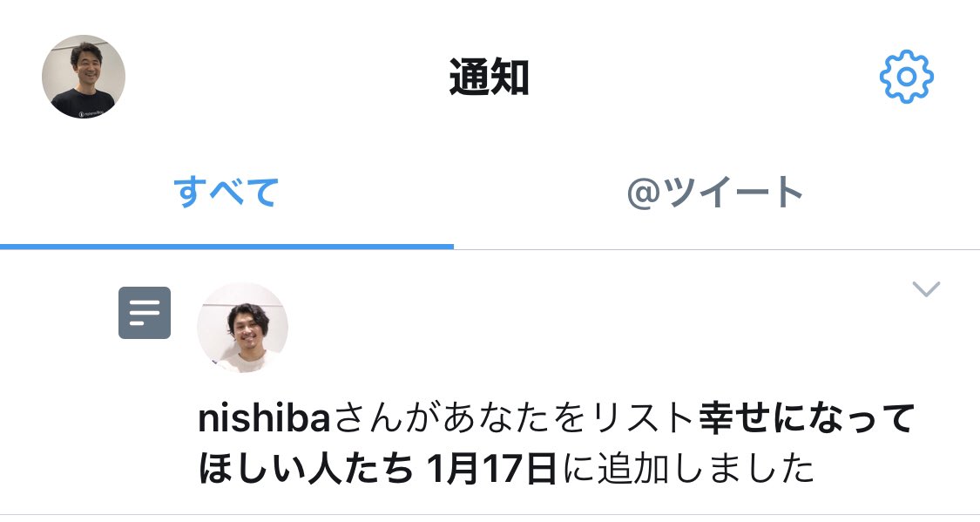Expand the chevron on nishiba's notification
The width and height of the screenshot is (980, 522).
(926, 288)
